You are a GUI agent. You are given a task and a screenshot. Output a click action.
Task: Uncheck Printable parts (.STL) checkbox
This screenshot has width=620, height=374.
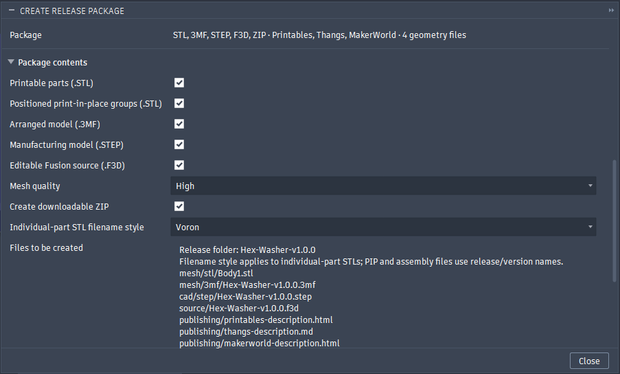click(179, 83)
